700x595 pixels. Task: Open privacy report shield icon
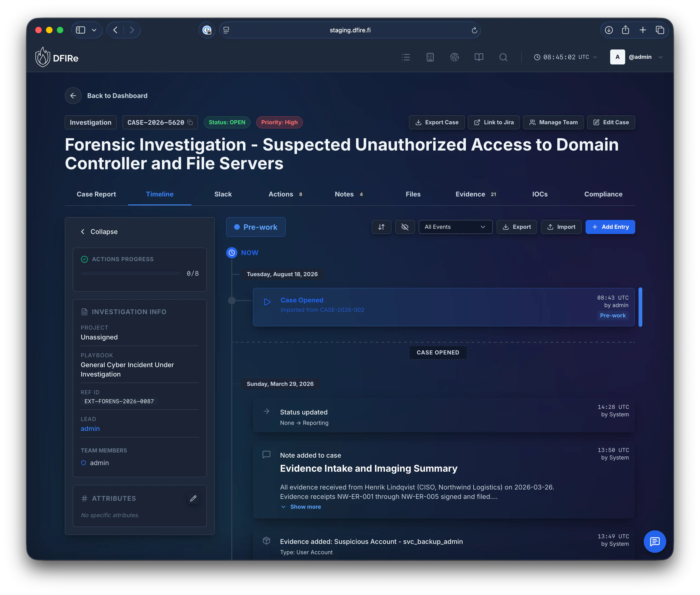207,30
